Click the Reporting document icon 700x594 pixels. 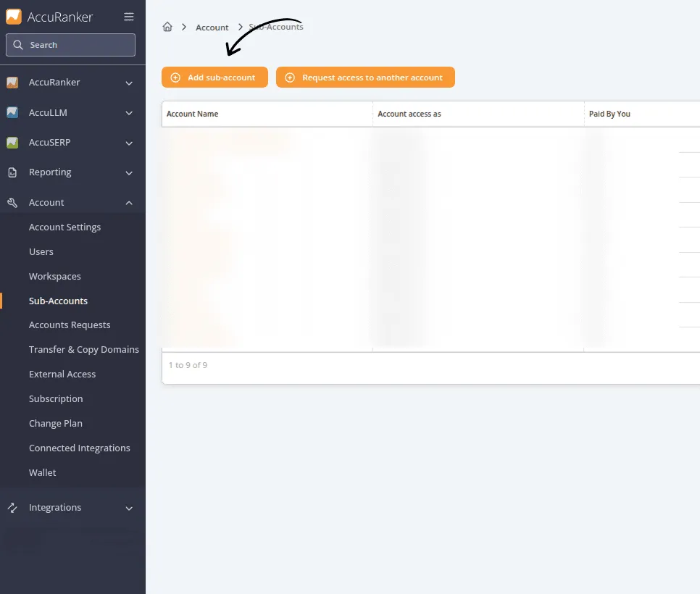click(12, 172)
